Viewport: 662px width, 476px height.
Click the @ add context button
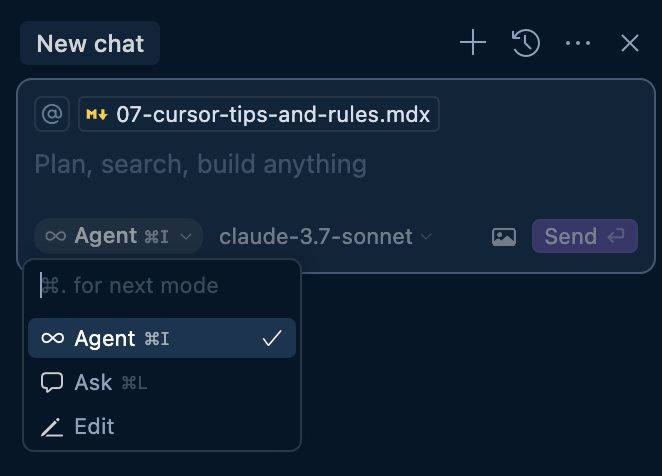click(x=52, y=114)
